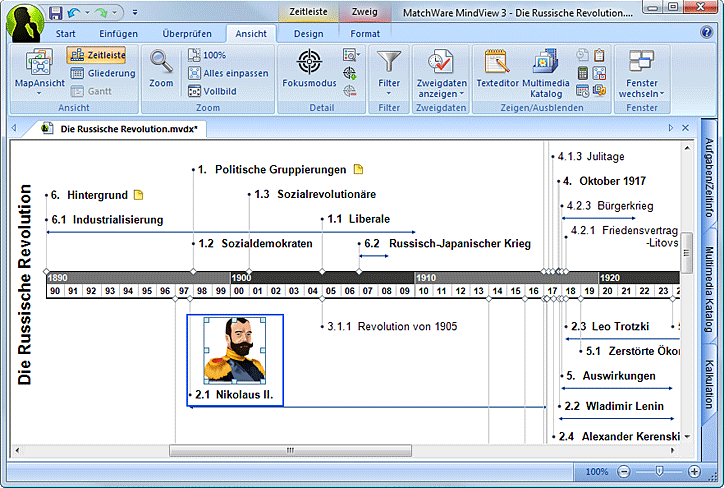Click note icon beside Hintergrund
This screenshot has height=488, width=724.
[x=138, y=195]
